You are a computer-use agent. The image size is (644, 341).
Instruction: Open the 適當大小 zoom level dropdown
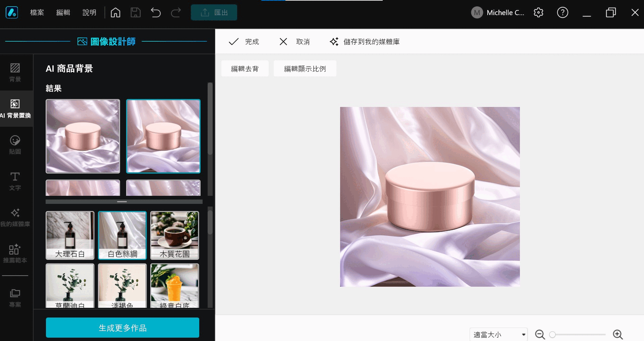(x=498, y=334)
